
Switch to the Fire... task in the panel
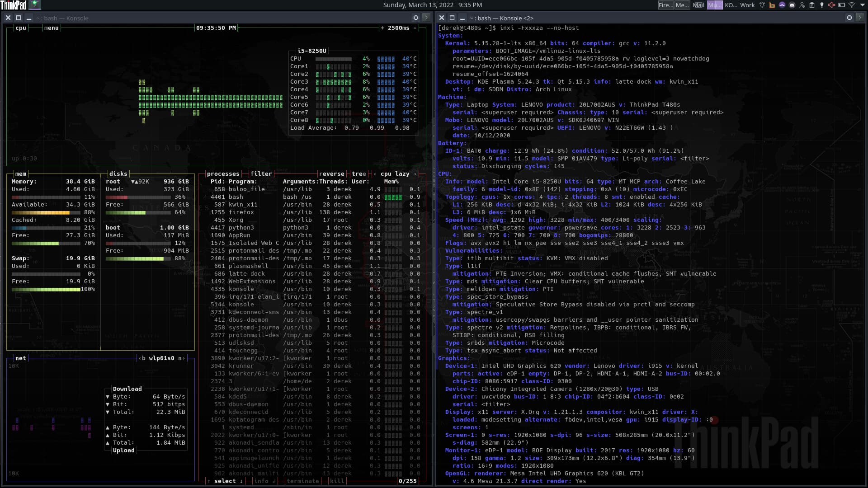[665, 5]
